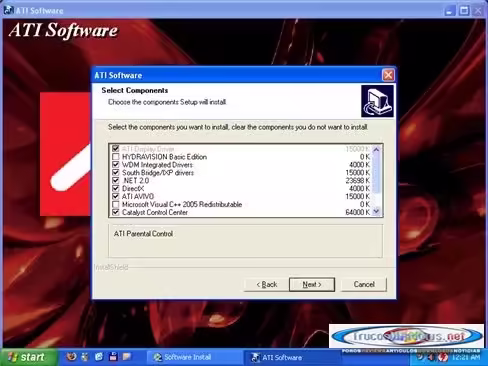This screenshot has height=366, width=488.
Task: Click the '23698 K' size value
Action: [358, 181]
